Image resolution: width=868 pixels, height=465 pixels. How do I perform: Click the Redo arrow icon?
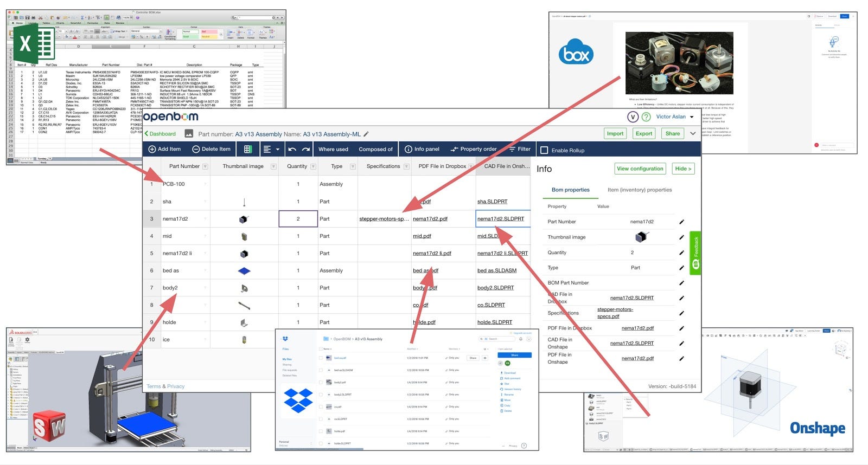pyautogui.click(x=306, y=149)
